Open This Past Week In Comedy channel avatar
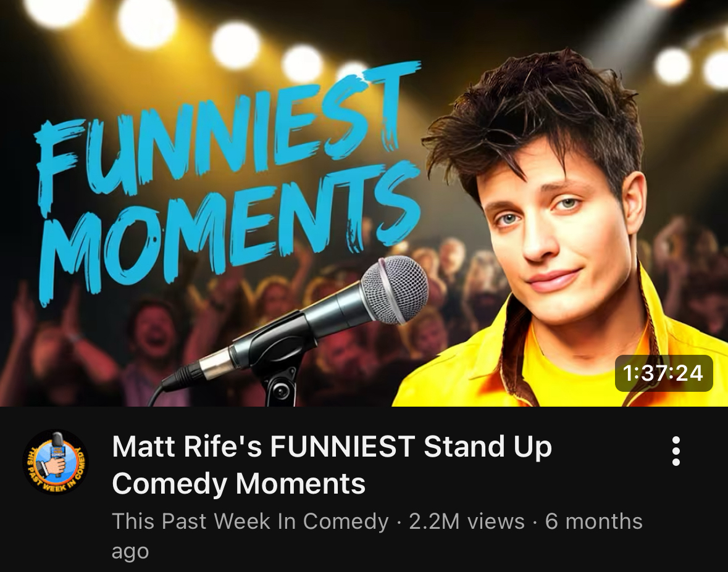This screenshot has width=728, height=572. 55,462
